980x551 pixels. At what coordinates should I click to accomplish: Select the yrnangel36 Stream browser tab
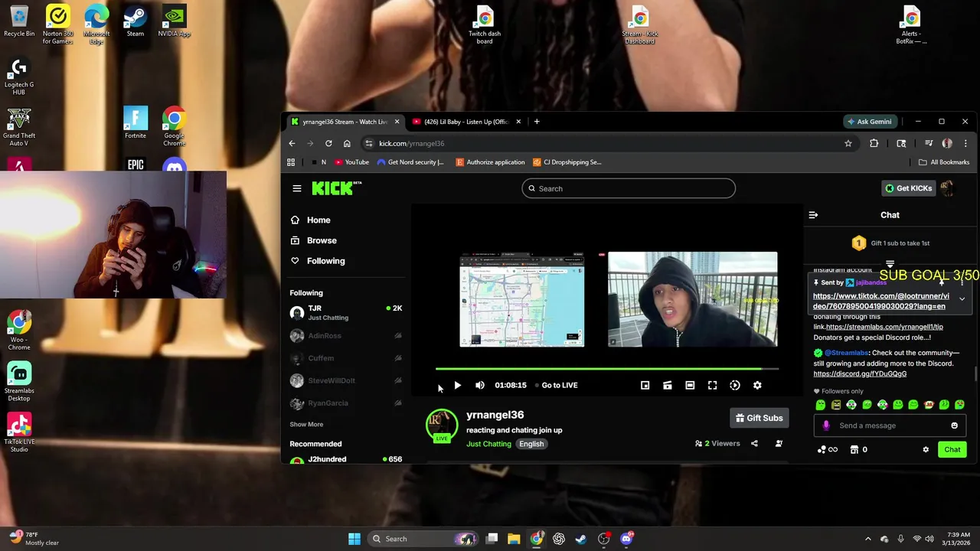[345, 122]
